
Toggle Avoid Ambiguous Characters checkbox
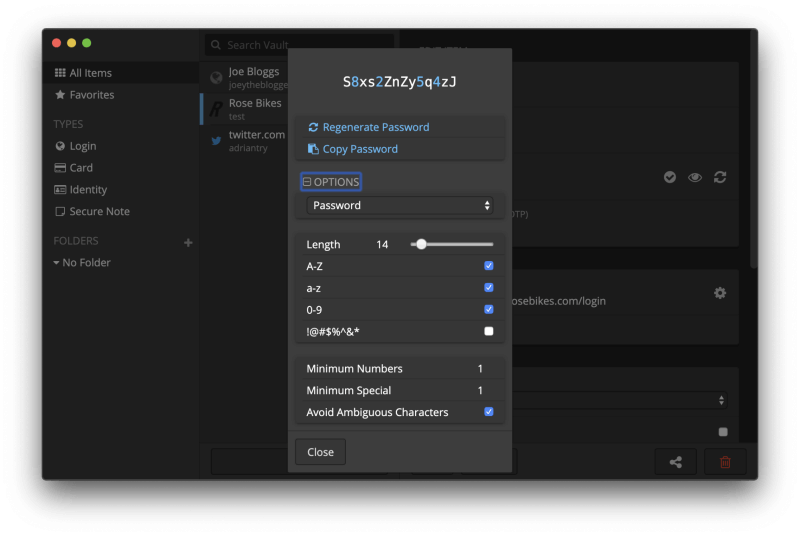[x=489, y=412]
